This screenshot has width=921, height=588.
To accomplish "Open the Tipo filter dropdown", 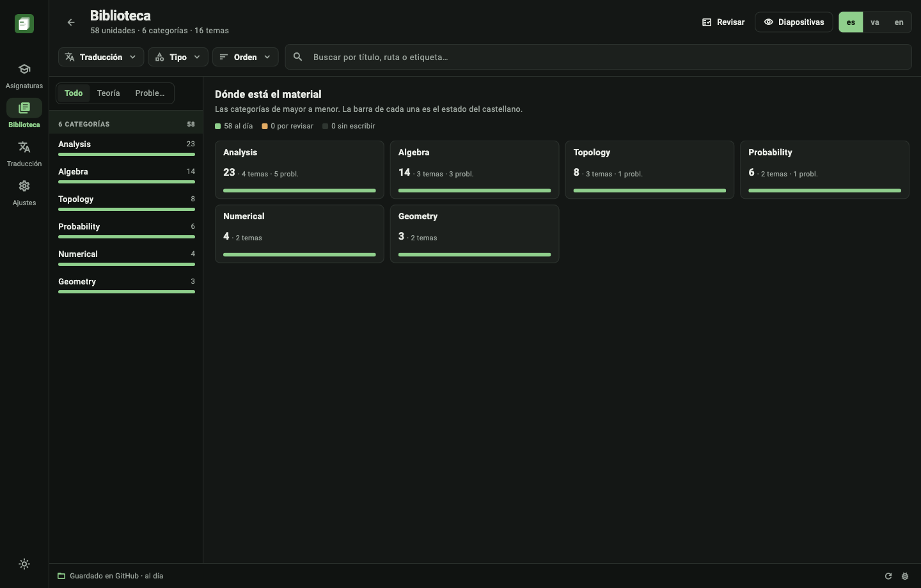I will click(178, 57).
